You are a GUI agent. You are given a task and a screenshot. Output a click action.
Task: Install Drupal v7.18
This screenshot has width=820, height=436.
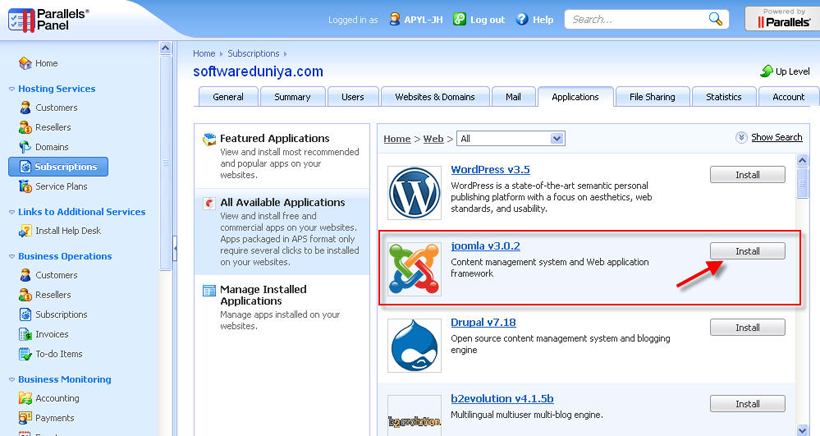point(747,327)
